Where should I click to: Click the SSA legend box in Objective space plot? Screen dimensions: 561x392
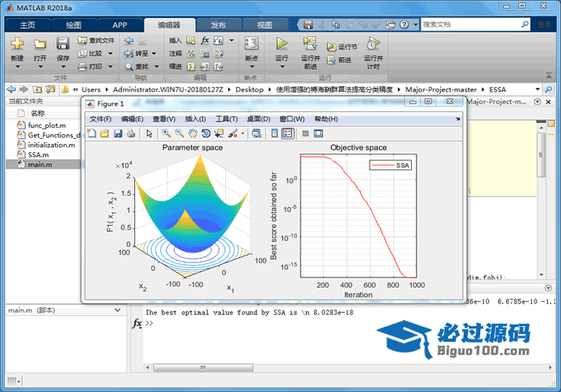click(390, 165)
